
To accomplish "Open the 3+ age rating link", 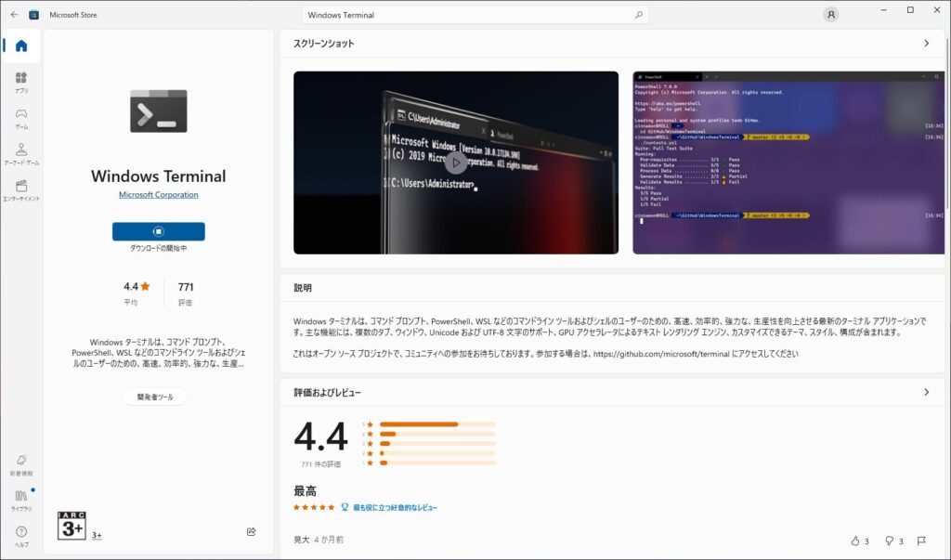I will click(97, 535).
